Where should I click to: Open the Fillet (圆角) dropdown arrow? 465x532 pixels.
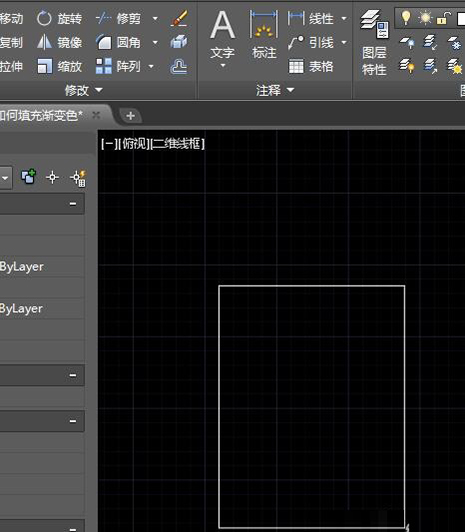click(155, 42)
